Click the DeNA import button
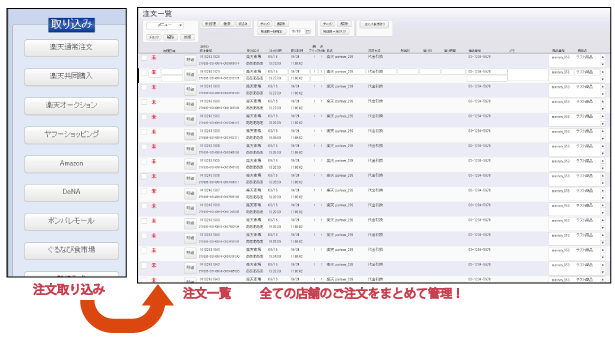 pos(71,192)
